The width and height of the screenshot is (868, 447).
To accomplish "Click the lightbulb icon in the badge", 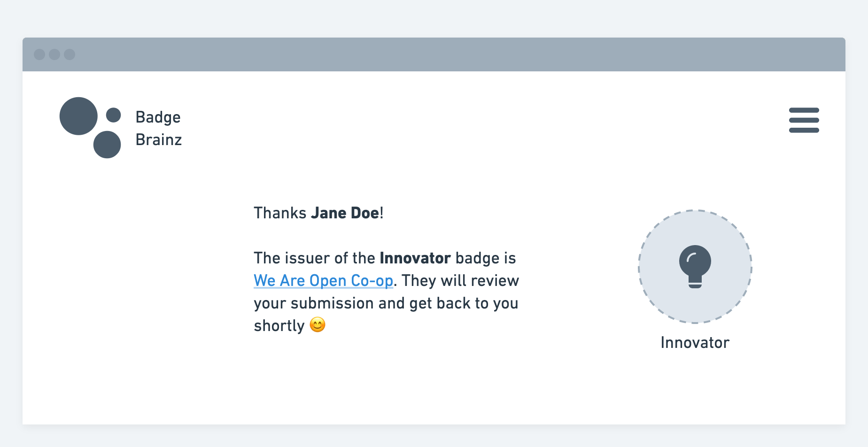I will pyautogui.click(x=695, y=266).
